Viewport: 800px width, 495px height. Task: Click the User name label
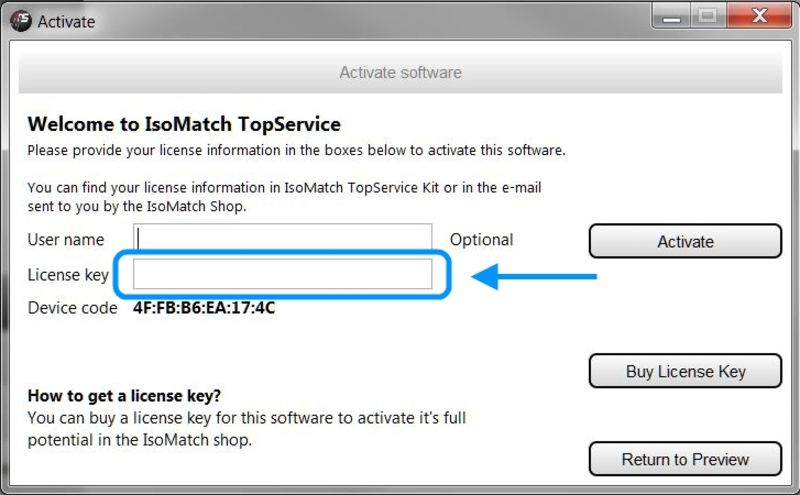(66, 240)
